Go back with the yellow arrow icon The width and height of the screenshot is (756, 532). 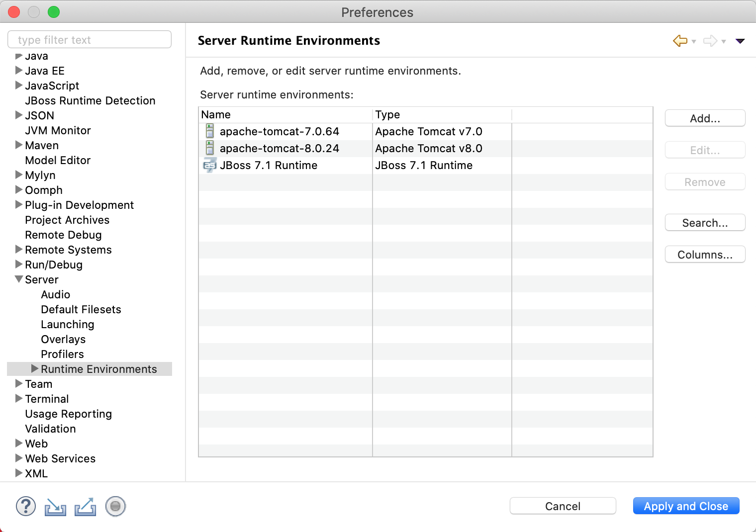click(x=680, y=41)
